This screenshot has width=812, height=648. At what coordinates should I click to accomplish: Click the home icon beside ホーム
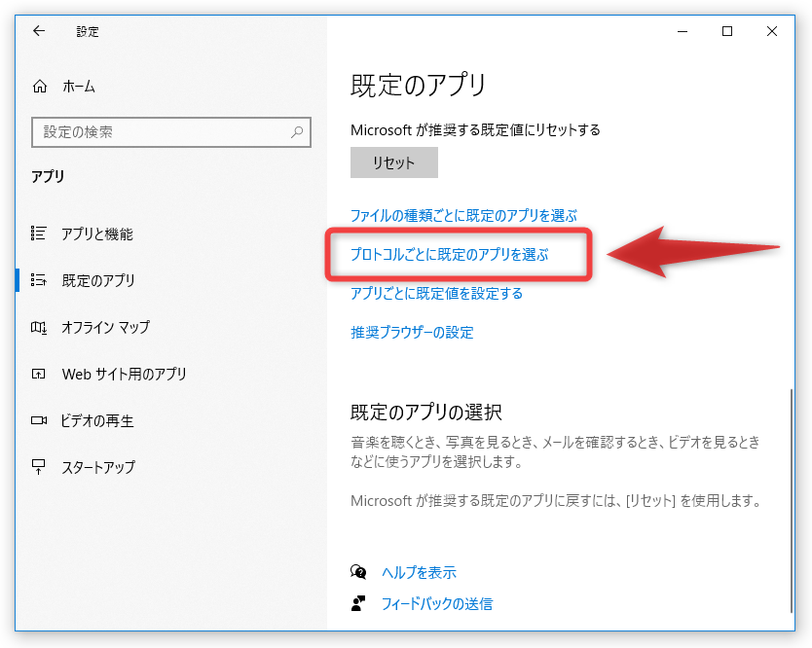click(40, 87)
